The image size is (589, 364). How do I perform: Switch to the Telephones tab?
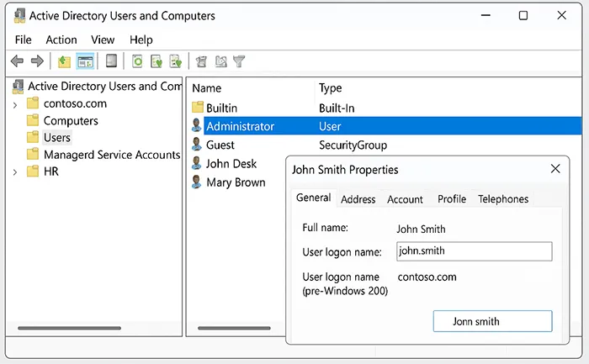point(503,199)
